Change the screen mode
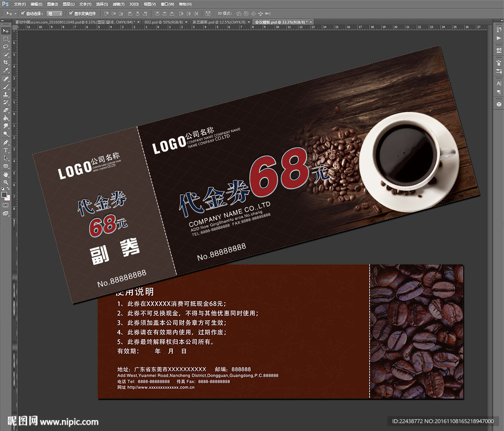Image resolution: width=504 pixels, height=431 pixels. coord(5,213)
